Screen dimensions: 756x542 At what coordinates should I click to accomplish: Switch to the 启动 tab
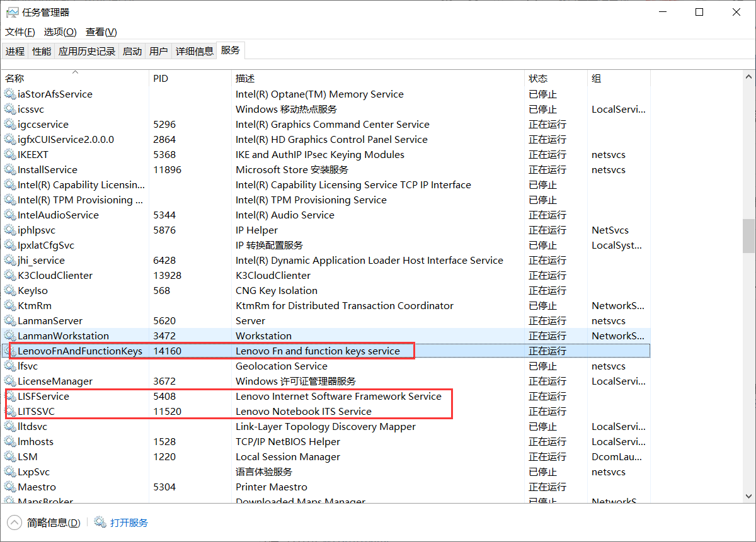(132, 52)
